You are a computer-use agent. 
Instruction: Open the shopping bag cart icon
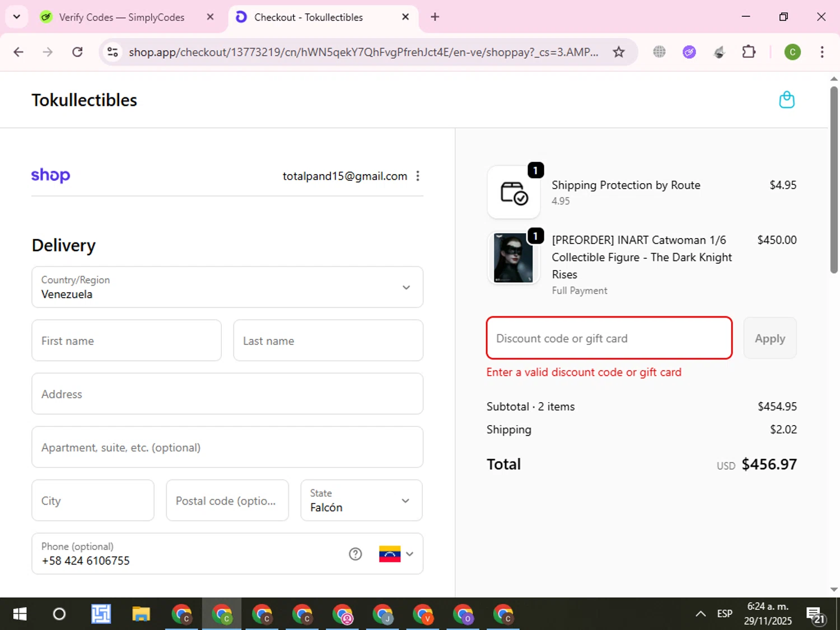point(787,100)
